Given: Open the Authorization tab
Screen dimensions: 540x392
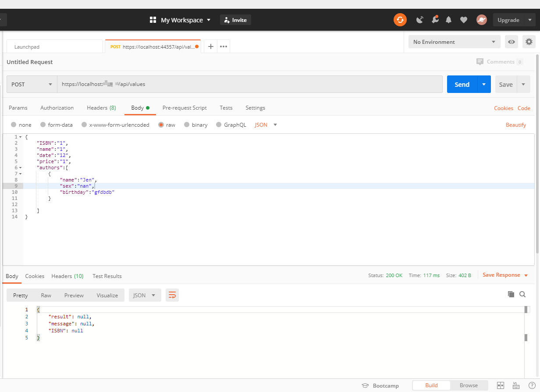Looking at the screenshot, I should pos(57,107).
